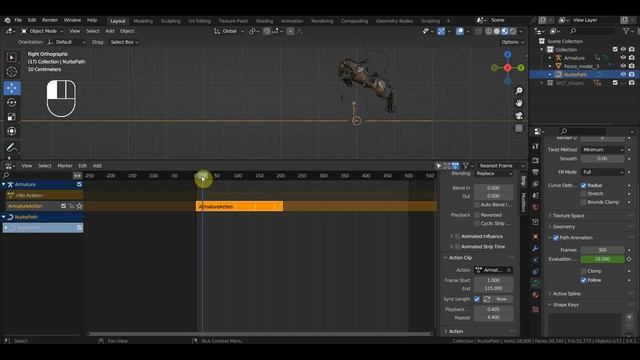This screenshot has height=360, width=640.
Task: Open the Blending Replace dropdown
Action: pos(493,173)
